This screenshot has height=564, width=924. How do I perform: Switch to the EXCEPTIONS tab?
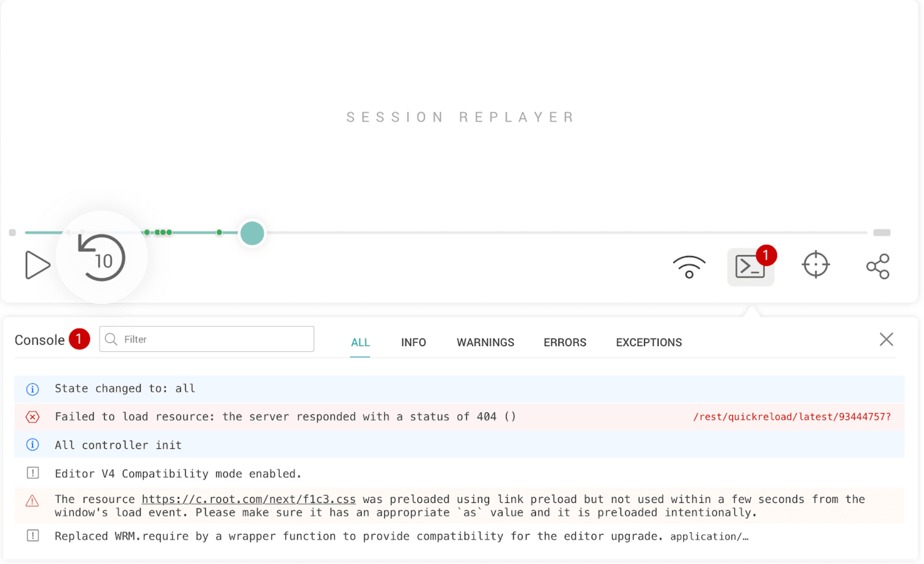649,343
